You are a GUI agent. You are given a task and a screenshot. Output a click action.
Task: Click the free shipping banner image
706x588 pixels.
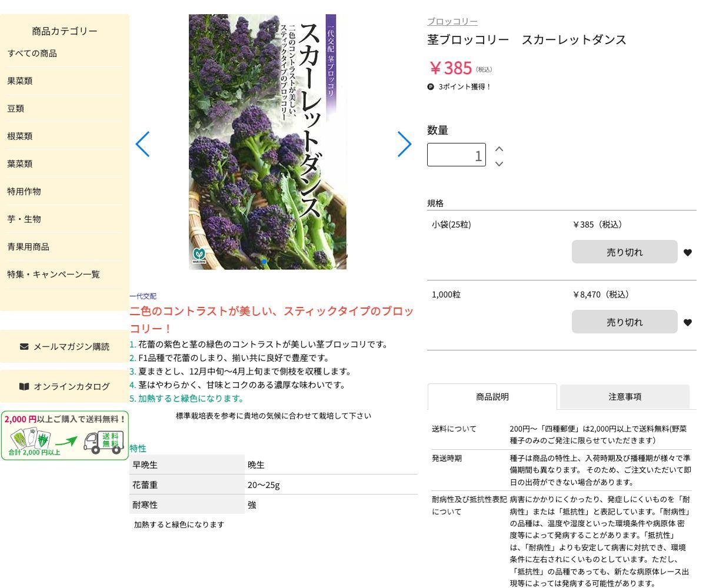pos(65,436)
